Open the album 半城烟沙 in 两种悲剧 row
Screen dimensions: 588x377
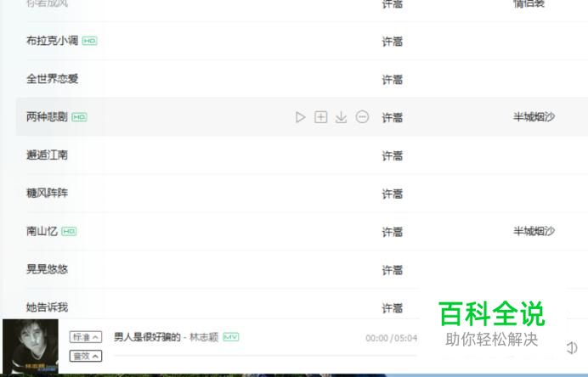[534, 117]
